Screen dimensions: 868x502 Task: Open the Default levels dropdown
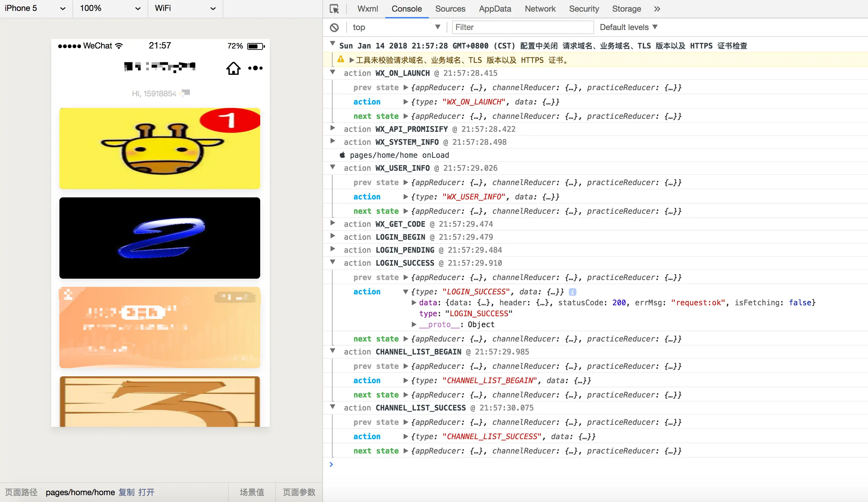628,27
